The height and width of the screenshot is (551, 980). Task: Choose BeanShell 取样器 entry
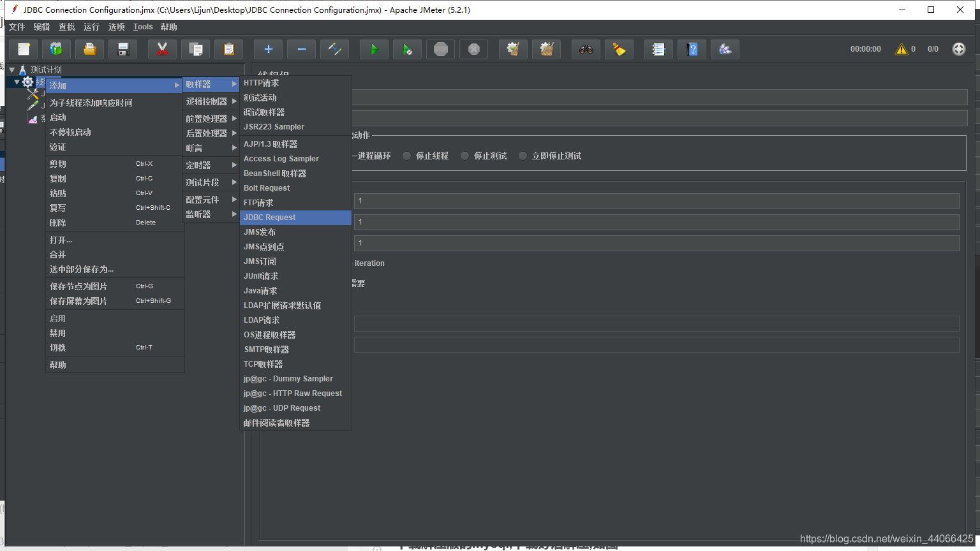pyautogui.click(x=295, y=173)
